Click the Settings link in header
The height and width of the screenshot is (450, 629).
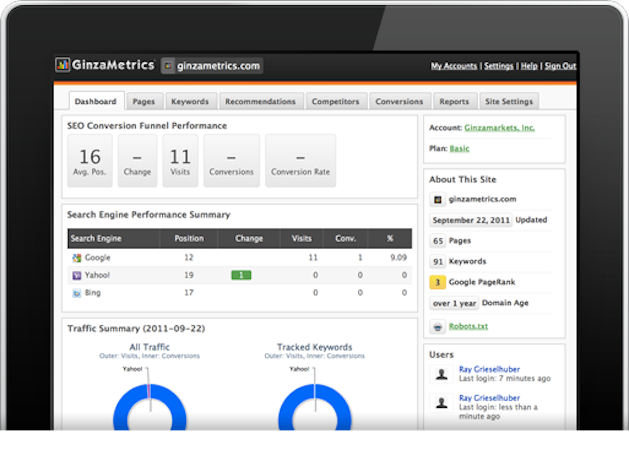(499, 66)
